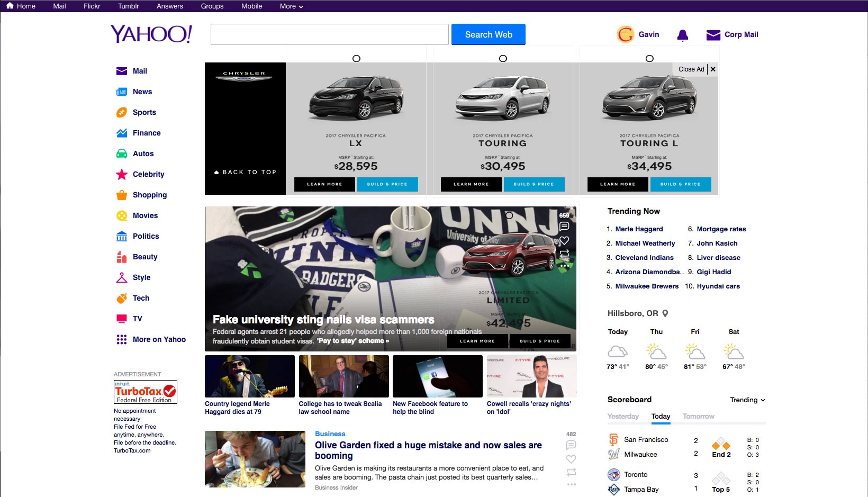Click the TurboTax advertisement logo

(x=146, y=392)
